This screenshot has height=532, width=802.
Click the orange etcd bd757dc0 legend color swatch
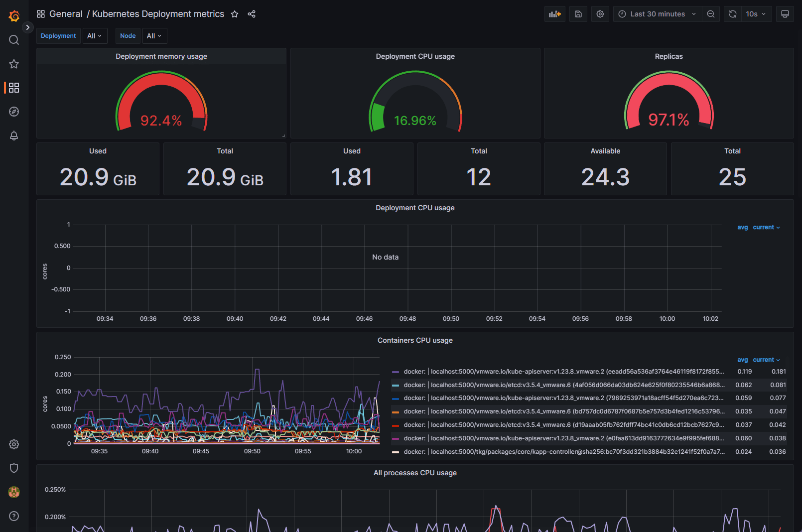(x=396, y=412)
